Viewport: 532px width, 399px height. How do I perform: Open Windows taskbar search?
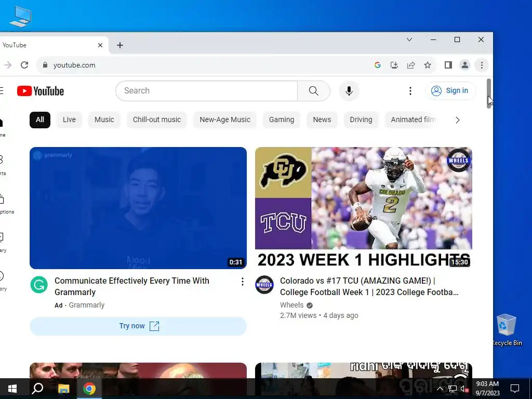tap(37, 389)
